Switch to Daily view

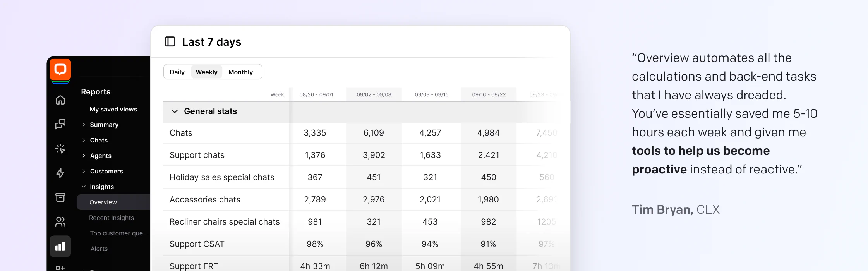tap(177, 72)
